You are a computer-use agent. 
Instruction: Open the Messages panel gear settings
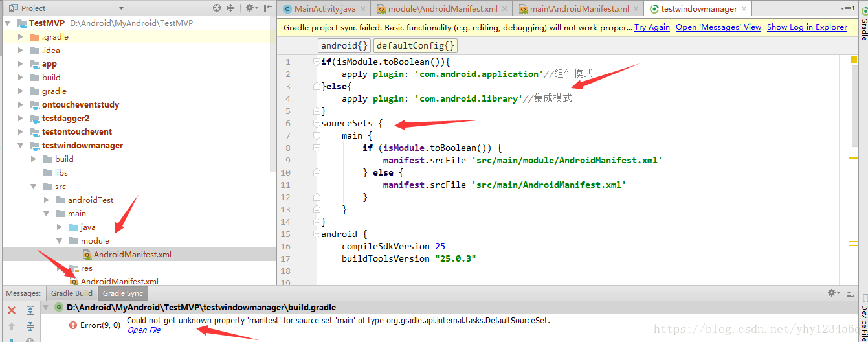pos(834,293)
